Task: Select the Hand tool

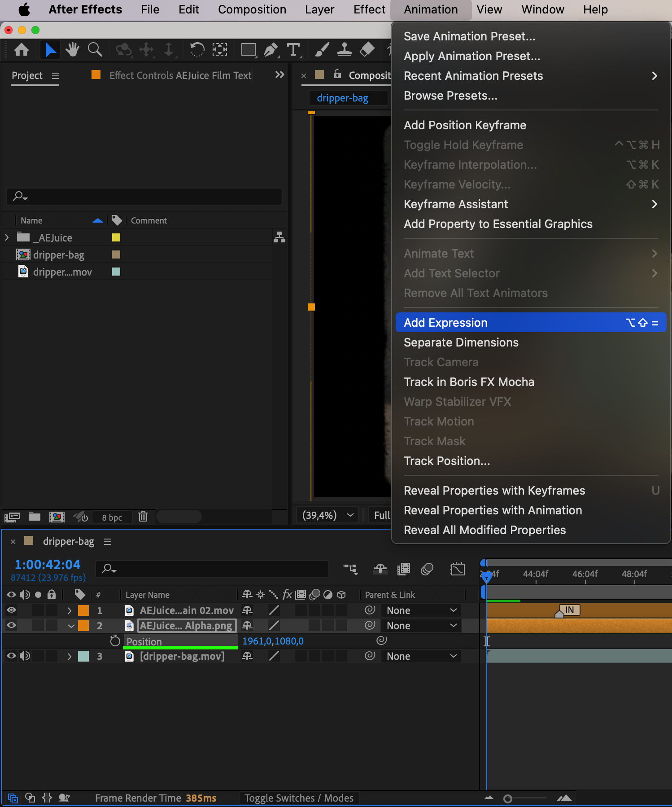Action: pos(72,49)
